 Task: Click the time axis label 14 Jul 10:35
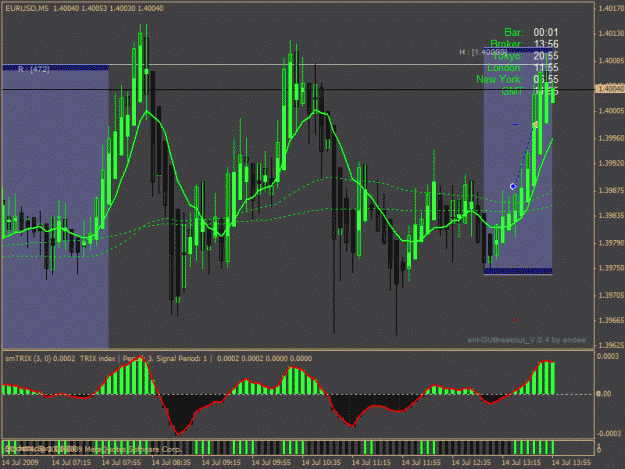(321, 463)
